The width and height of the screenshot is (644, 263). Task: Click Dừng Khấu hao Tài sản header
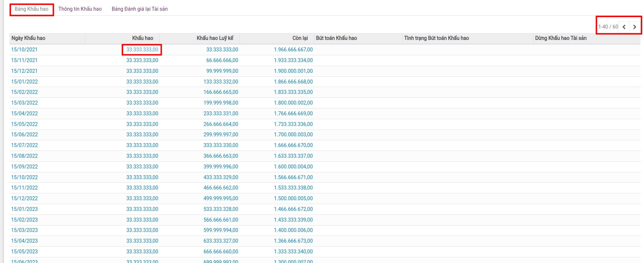tap(560, 38)
